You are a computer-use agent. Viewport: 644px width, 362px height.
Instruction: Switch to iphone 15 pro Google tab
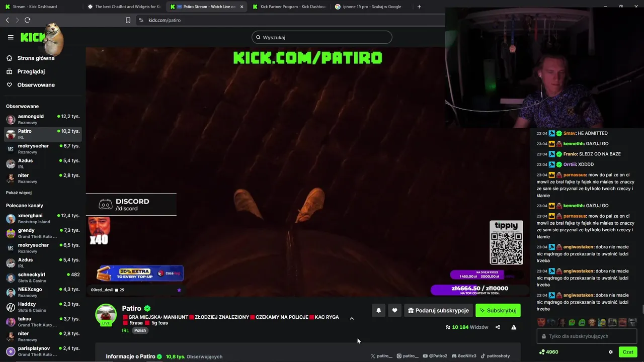click(371, 7)
